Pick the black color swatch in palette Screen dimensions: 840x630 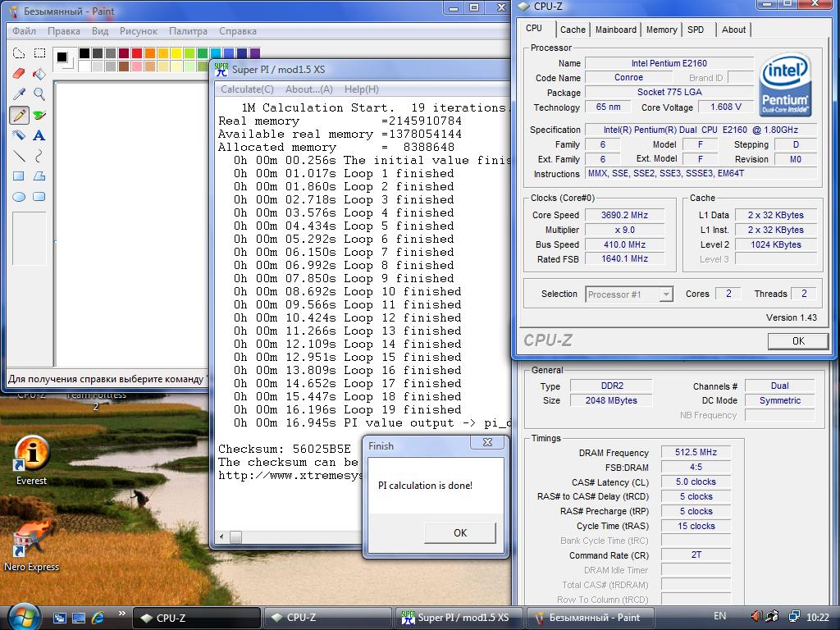pos(84,53)
